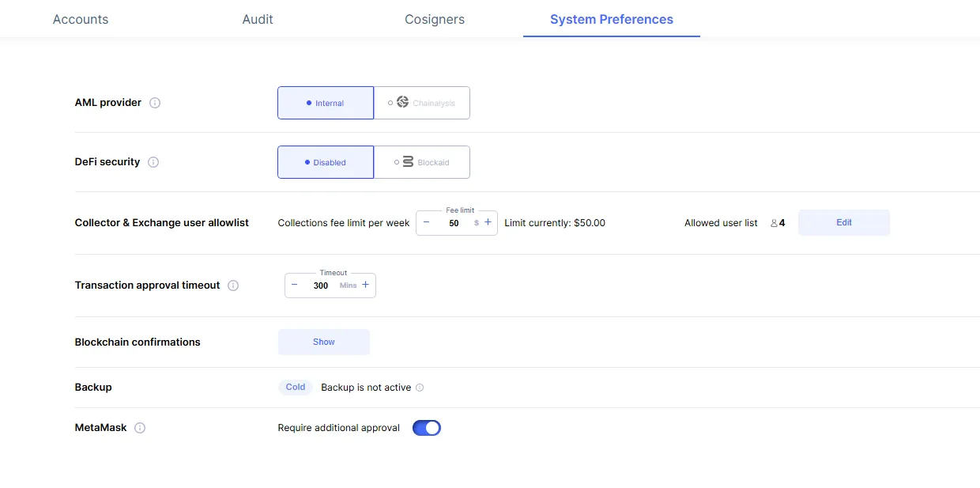Set DeFi security to Disabled
Image resolution: width=980 pixels, height=488 pixels.
tap(326, 162)
